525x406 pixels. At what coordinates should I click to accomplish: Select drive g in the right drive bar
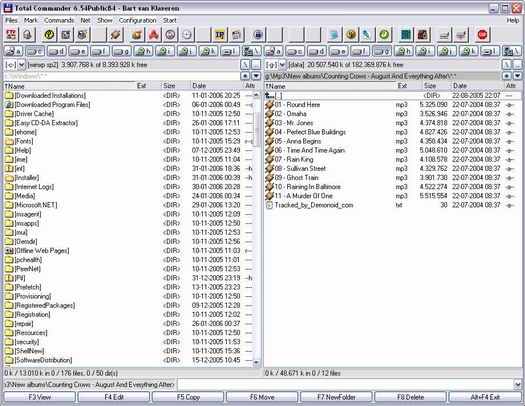pyautogui.click(x=382, y=51)
